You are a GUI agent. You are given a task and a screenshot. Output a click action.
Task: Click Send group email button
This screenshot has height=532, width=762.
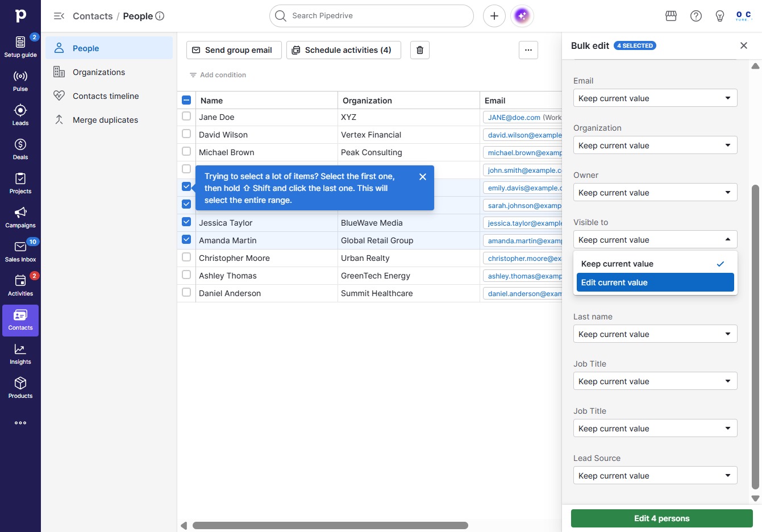[x=234, y=50]
